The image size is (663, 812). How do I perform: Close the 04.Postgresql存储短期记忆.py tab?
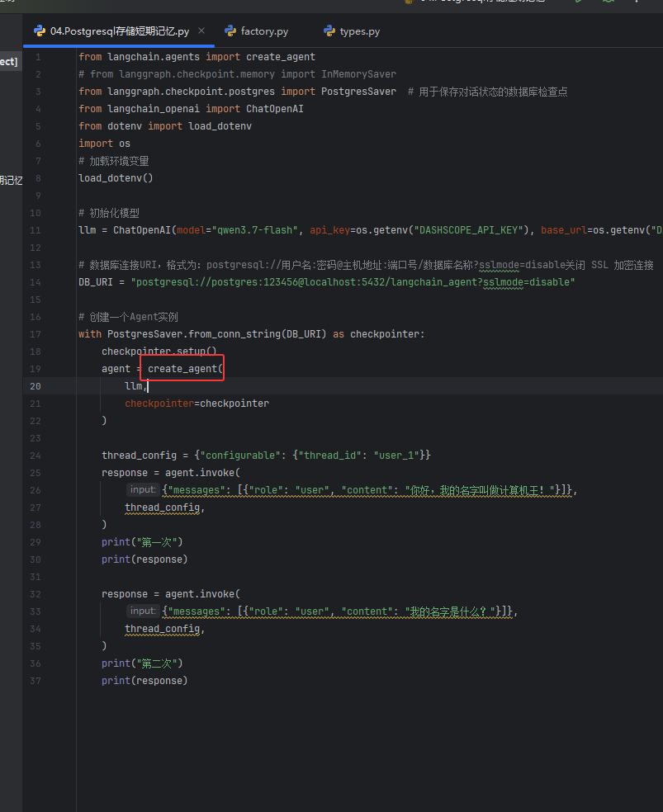click(x=201, y=31)
